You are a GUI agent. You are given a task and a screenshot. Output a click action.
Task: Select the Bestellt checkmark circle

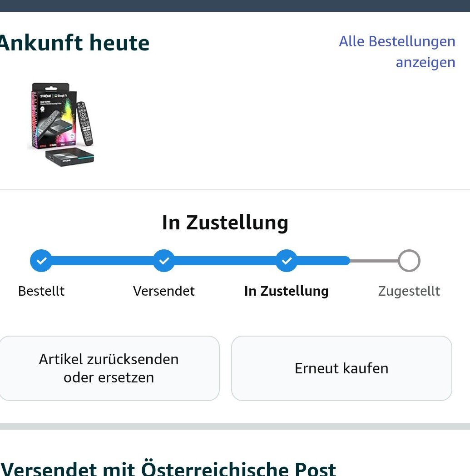point(41,260)
